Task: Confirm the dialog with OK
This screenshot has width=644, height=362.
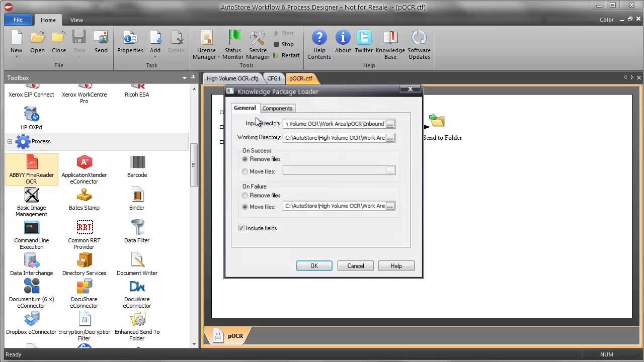Action: coord(314,266)
